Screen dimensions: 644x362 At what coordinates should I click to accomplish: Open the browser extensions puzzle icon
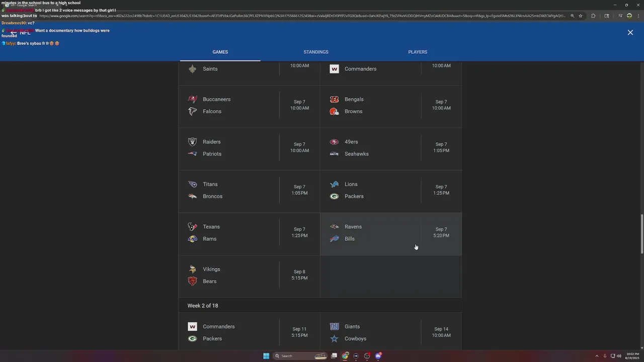(x=593, y=16)
